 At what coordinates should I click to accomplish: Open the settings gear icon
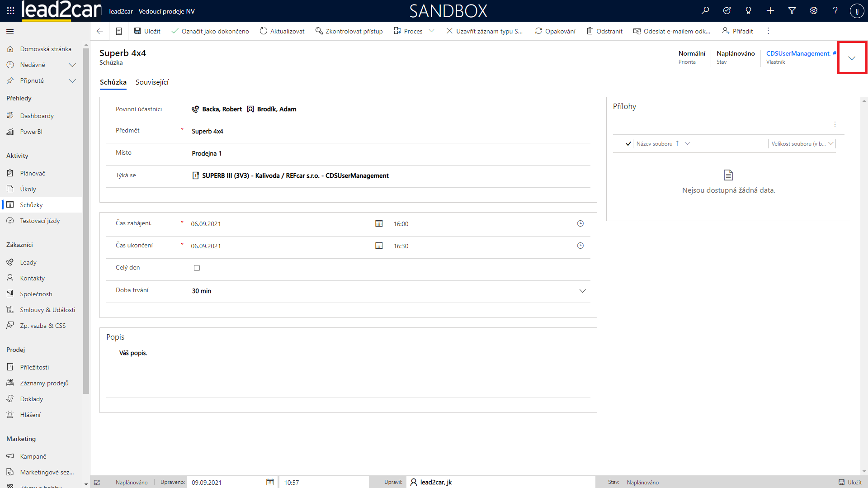814,10
